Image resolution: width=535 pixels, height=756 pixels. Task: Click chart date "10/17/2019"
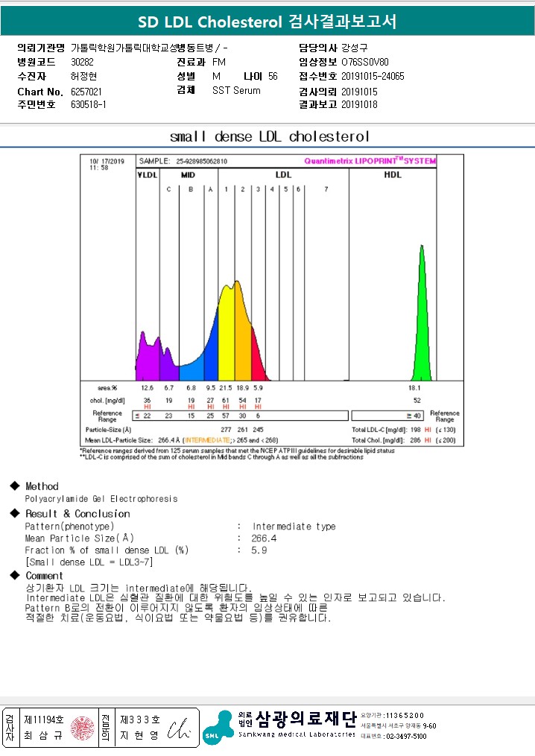pos(107,161)
